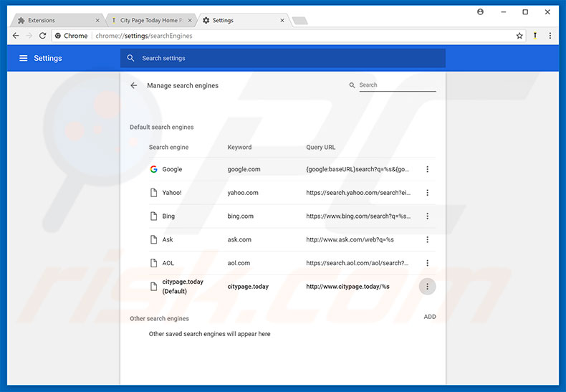Click the Yahoo! engine name
Viewport: 566px width, 392px height.
point(172,193)
